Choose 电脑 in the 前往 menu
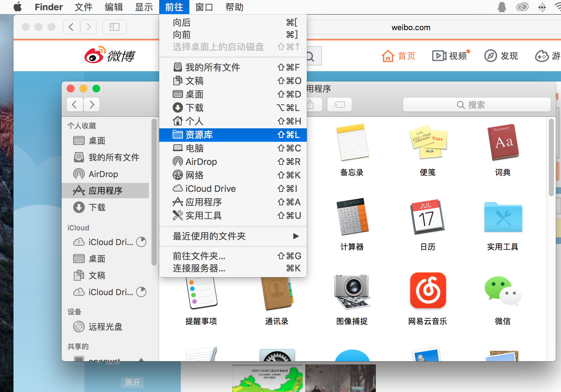 [x=233, y=148]
